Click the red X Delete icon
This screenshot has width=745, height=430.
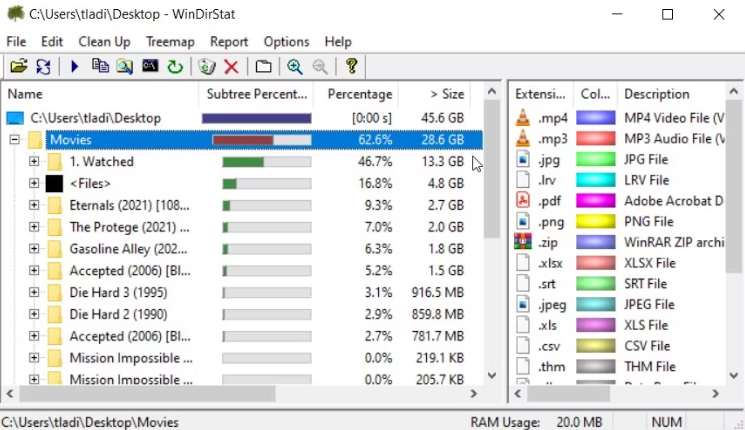coord(231,66)
